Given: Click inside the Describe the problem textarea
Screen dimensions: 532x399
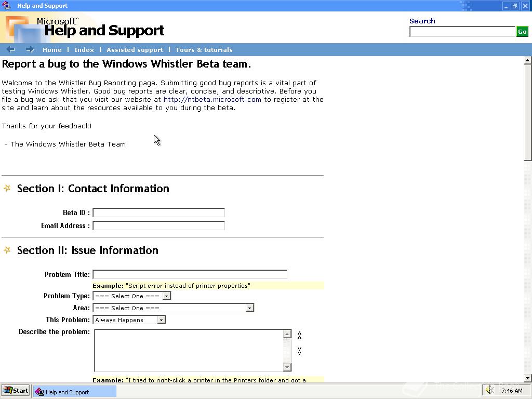Looking at the screenshot, I should [189, 351].
